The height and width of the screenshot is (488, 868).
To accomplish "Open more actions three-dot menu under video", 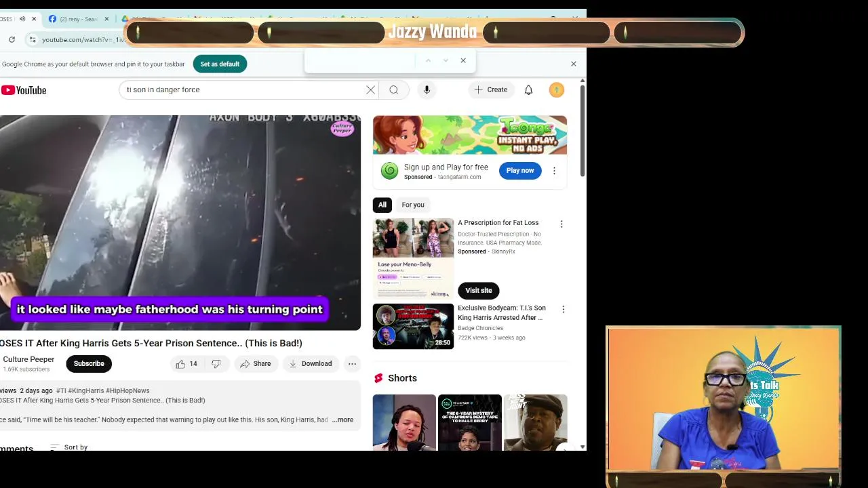I will coord(352,364).
